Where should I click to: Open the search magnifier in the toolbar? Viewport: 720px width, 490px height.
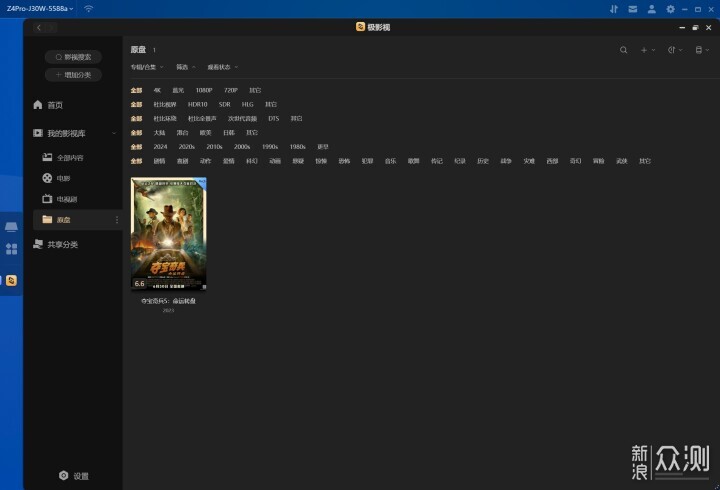[x=623, y=50]
